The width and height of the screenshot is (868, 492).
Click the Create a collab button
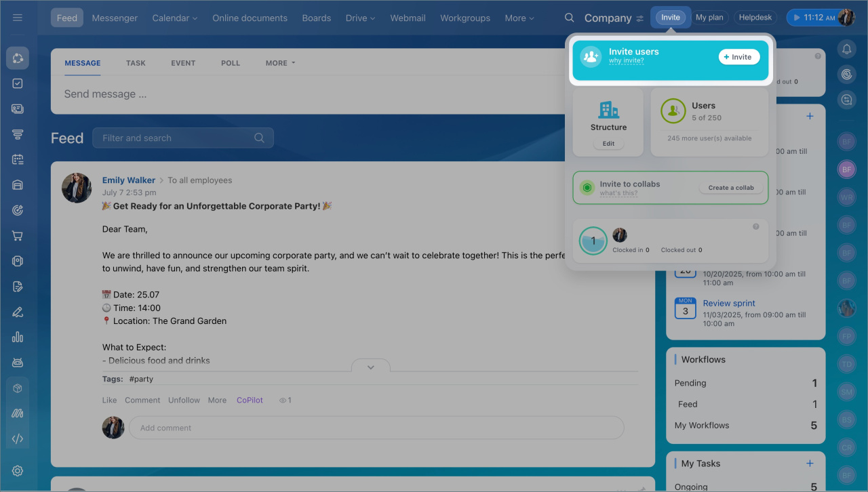tap(730, 188)
